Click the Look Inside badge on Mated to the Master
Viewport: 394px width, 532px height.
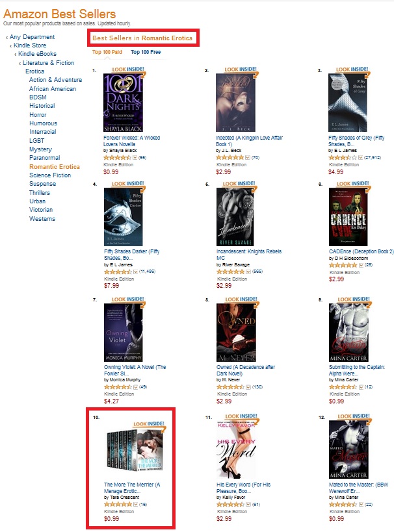(x=354, y=416)
